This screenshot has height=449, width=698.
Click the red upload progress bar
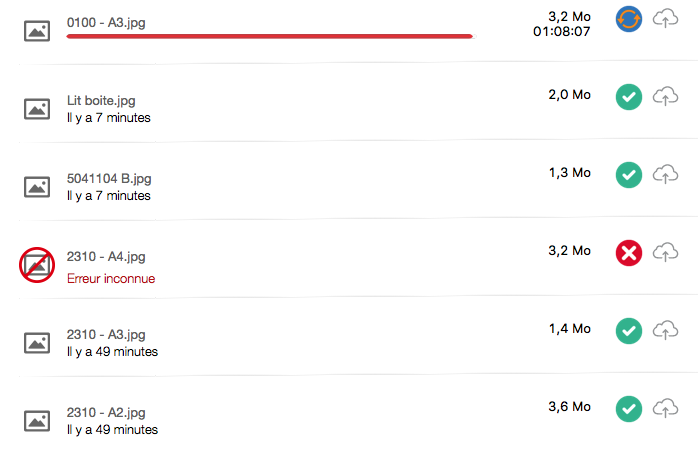pos(269,36)
